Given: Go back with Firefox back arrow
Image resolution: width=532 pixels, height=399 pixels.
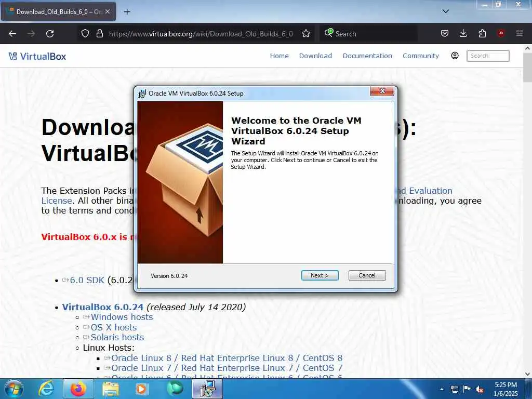Looking at the screenshot, I should [x=12, y=34].
